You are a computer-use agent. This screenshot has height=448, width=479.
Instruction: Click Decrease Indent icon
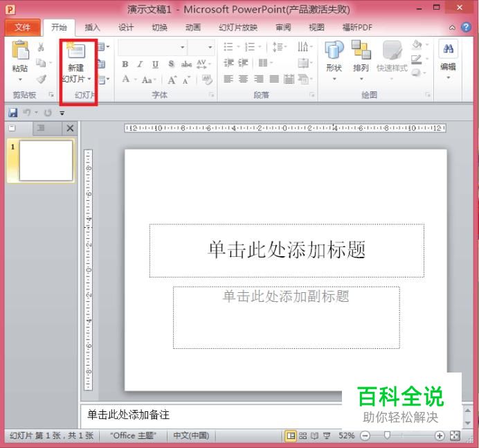[228, 63]
